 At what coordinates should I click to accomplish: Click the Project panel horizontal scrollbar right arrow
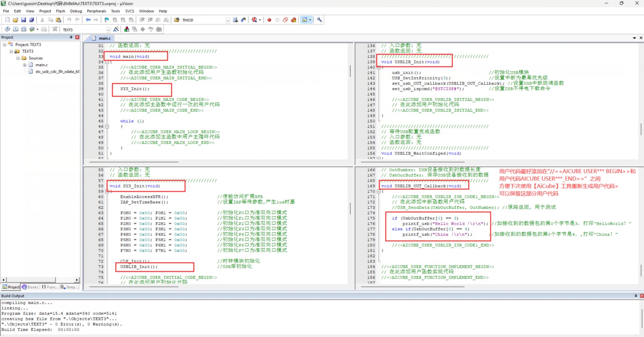77,280
